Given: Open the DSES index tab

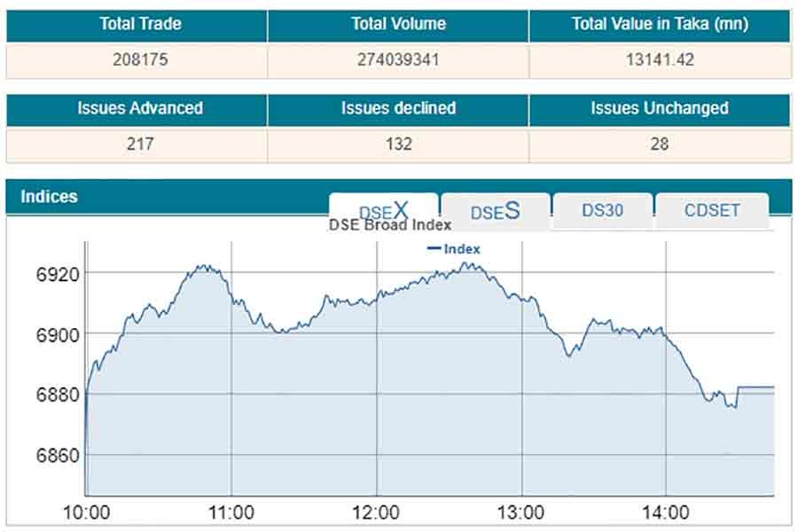Looking at the screenshot, I should (495, 211).
